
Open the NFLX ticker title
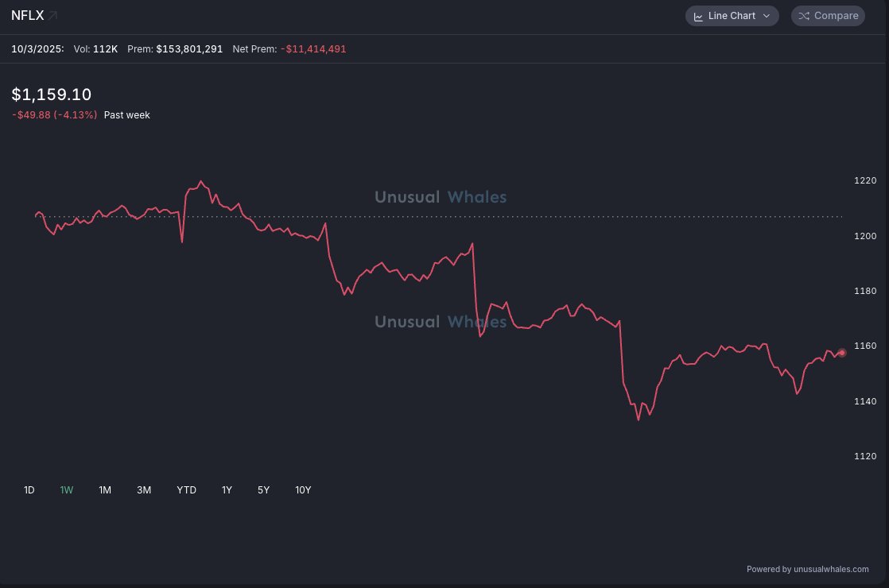(27, 15)
